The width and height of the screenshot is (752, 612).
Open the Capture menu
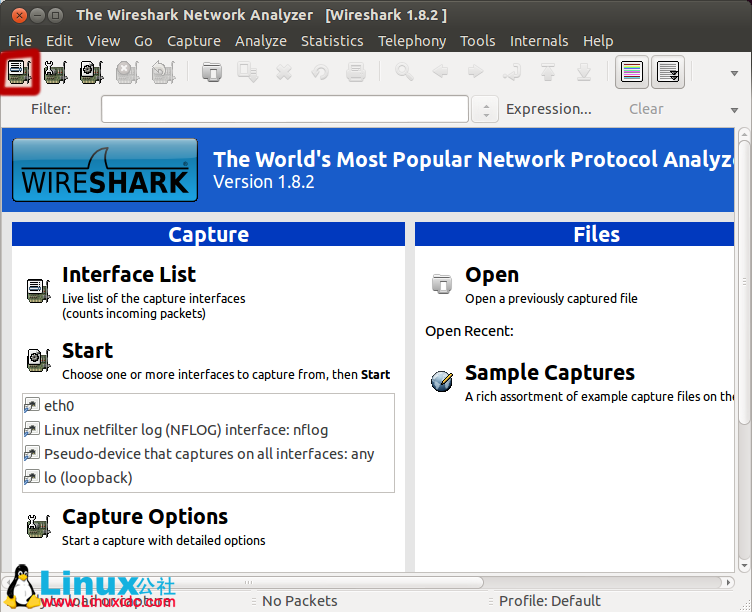(194, 41)
